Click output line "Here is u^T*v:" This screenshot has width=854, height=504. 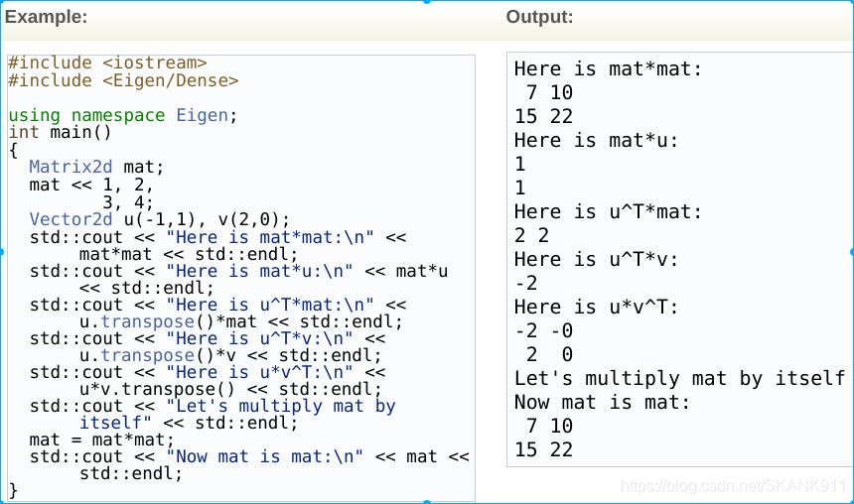[597, 260]
